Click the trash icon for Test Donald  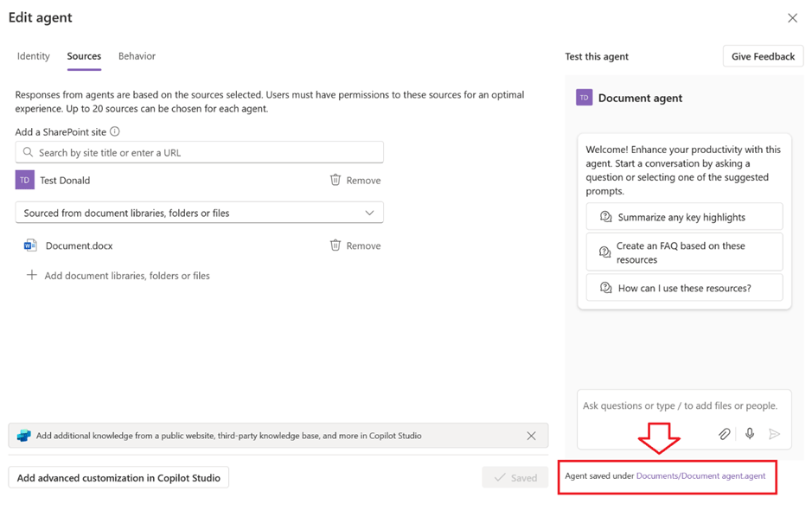click(336, 180)
